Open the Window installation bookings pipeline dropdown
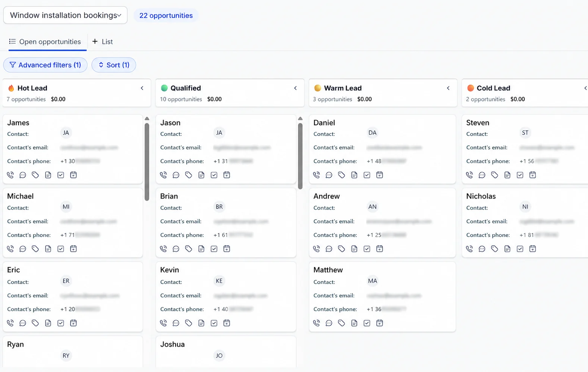 coord(65,15)
